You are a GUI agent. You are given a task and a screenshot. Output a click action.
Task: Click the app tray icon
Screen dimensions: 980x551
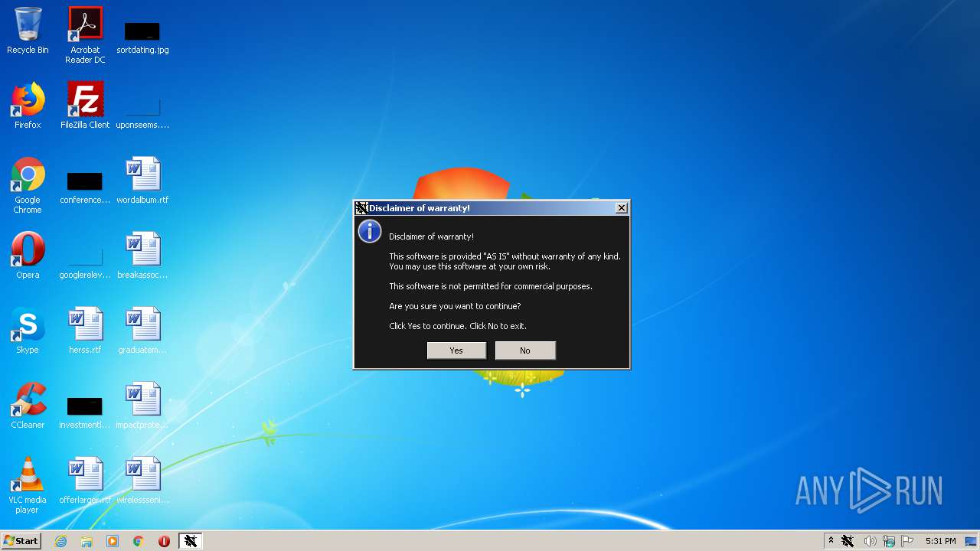point(848,541)
